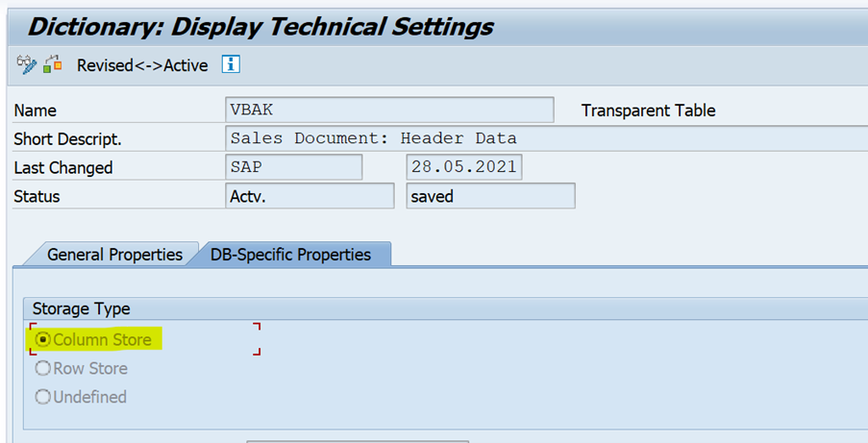Viewport: 868px width, 443px height.
Task: Click the Last Changed label
Action: coord(63,168)
